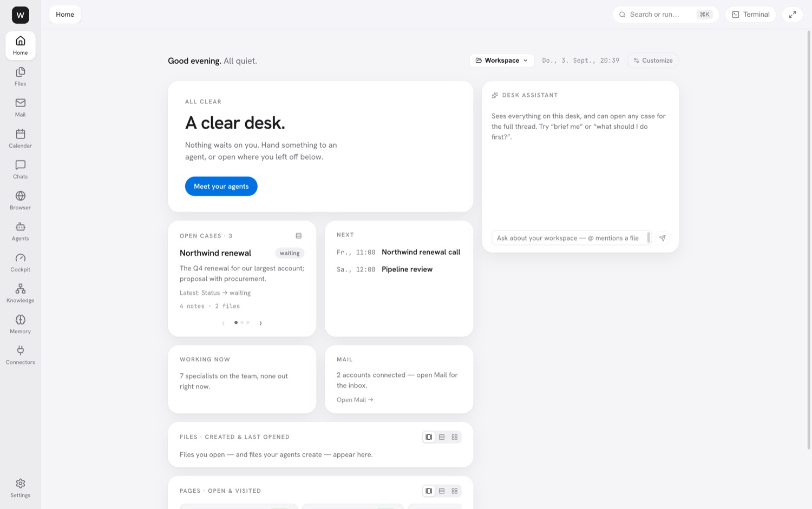Click the W app logo

click(x=21, y=15)
